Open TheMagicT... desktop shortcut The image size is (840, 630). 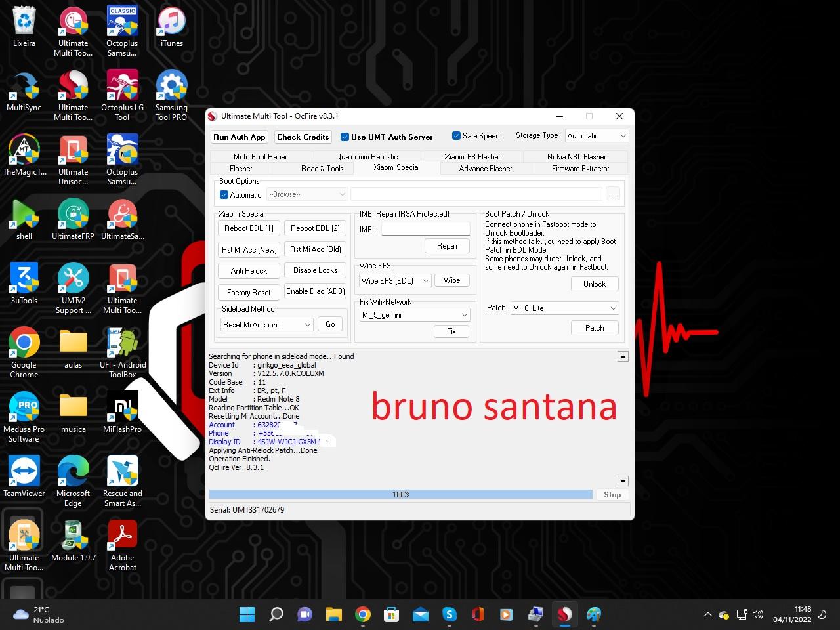pyautogui.click(x=24, y=156)
